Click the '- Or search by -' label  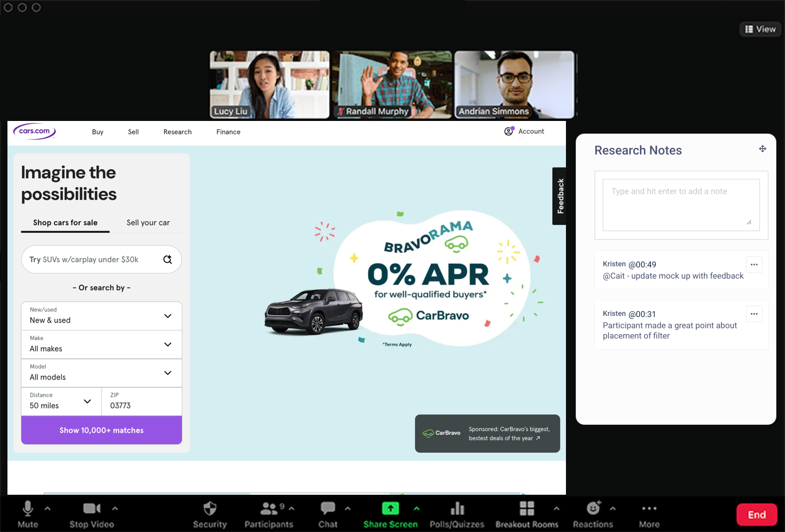[101, 288]
